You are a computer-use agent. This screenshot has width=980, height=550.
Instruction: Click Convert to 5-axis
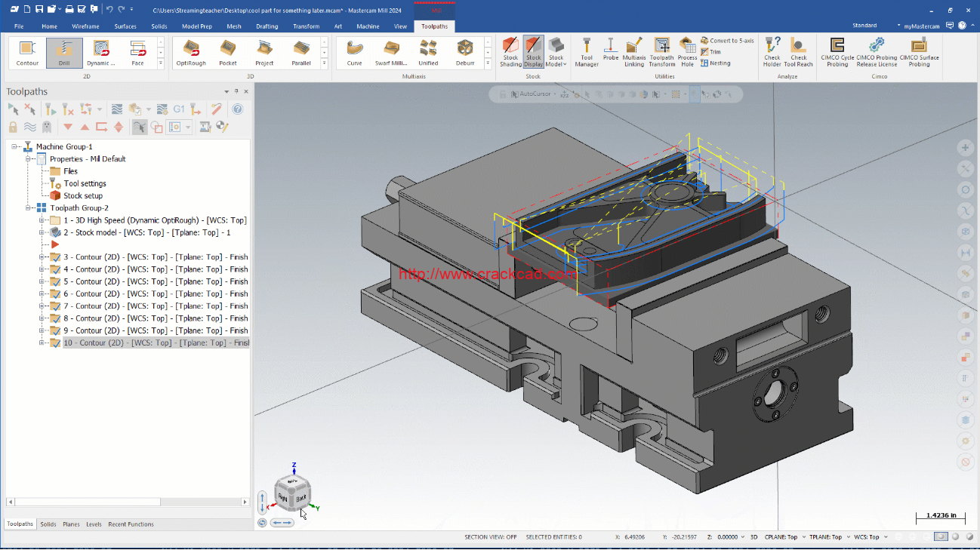coord(727,41)
